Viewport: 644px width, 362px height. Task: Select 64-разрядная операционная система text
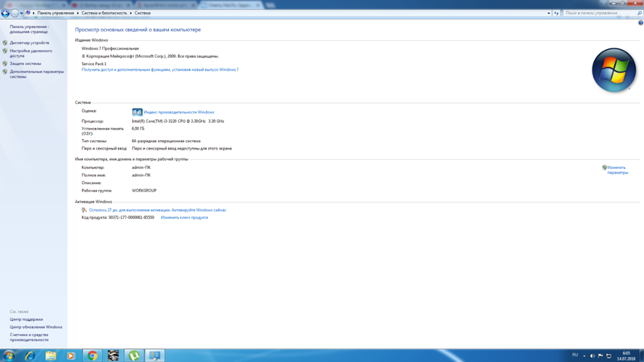coord(166,142)
